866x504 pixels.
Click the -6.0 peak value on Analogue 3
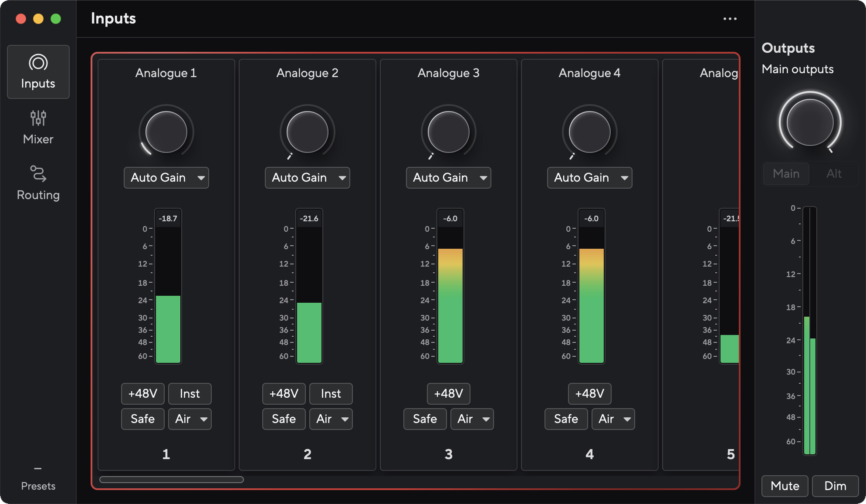(x=450, y=218)
